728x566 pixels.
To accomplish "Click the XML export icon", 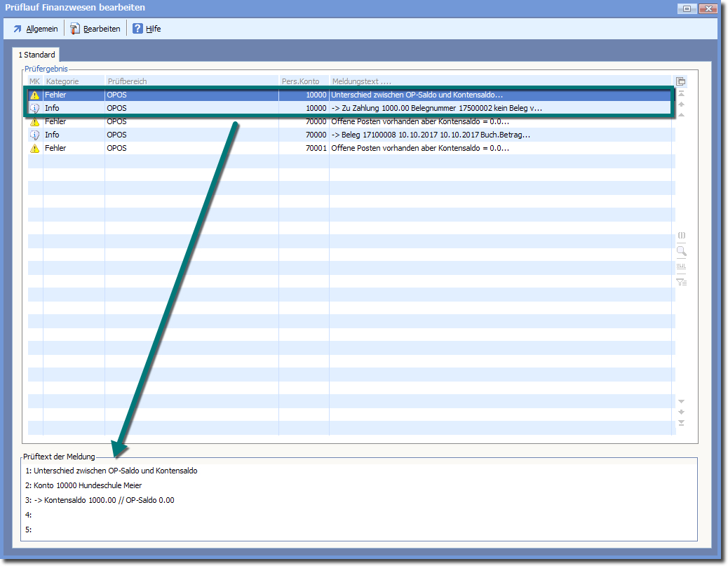I will [x=681, y=267].
